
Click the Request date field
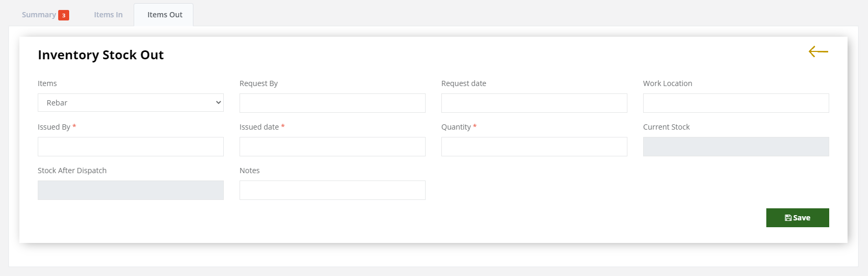click(x=534, y=103)
